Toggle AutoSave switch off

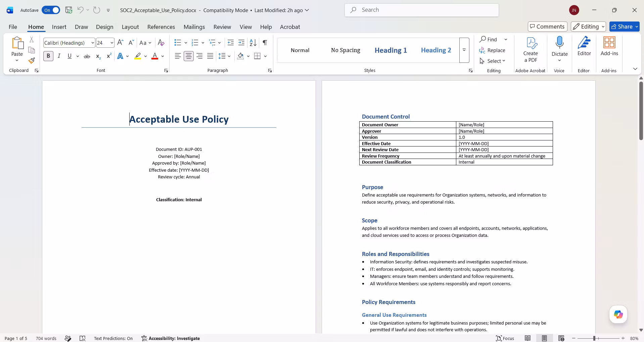tap(51, 10)
